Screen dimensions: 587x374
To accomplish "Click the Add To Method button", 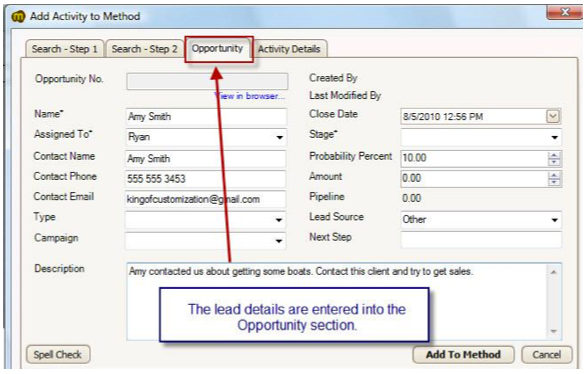I will pos(463,355).
